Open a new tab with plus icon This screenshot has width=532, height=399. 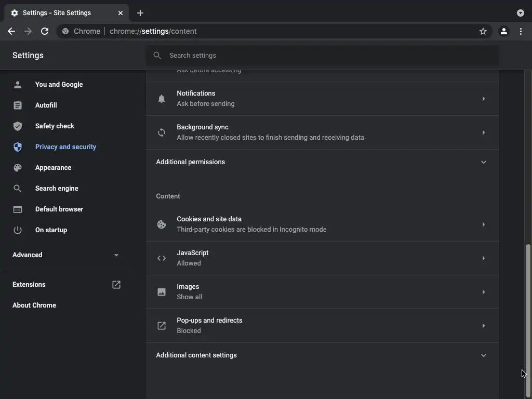coord(140,13)
